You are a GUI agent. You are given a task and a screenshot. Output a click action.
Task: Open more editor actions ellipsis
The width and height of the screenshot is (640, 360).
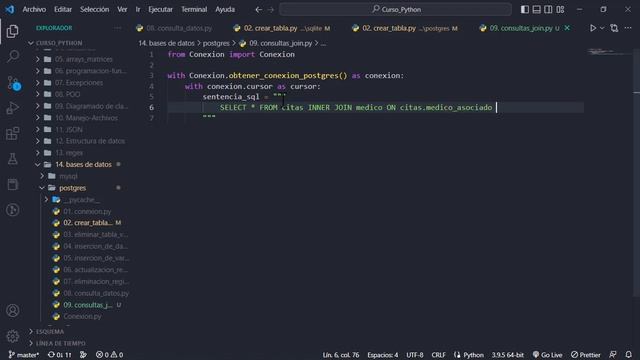click(x=628, y=28)
